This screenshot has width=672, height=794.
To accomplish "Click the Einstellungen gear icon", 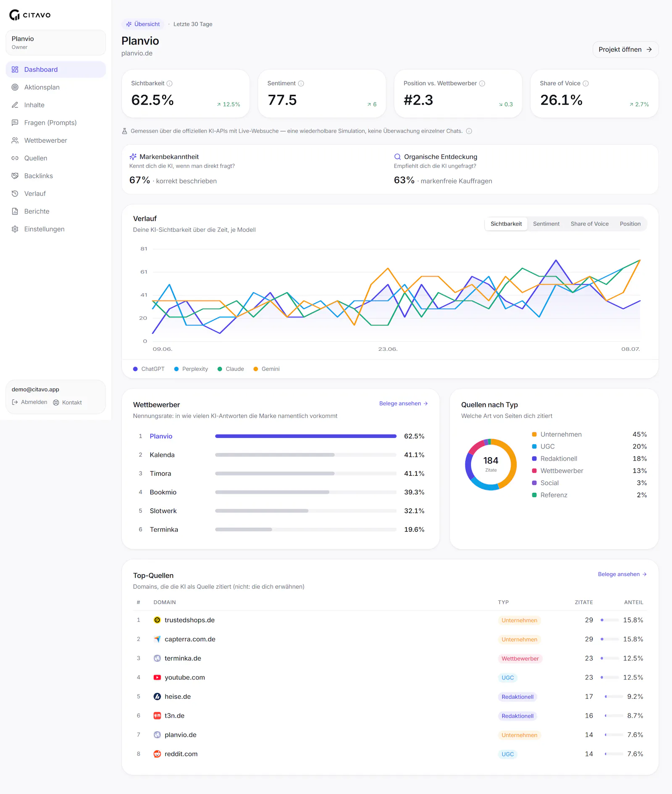I will 15,229.
